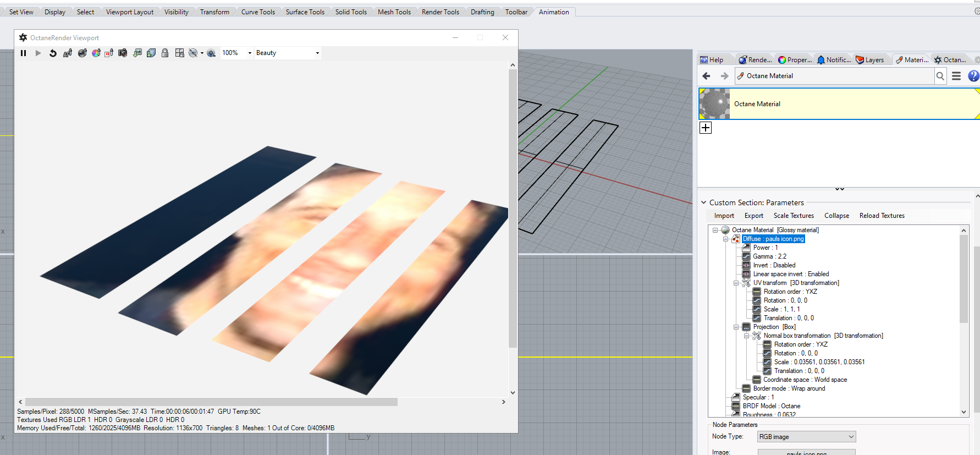
Task: Select the Power : 1 parameter
Action: click(766, 248)
